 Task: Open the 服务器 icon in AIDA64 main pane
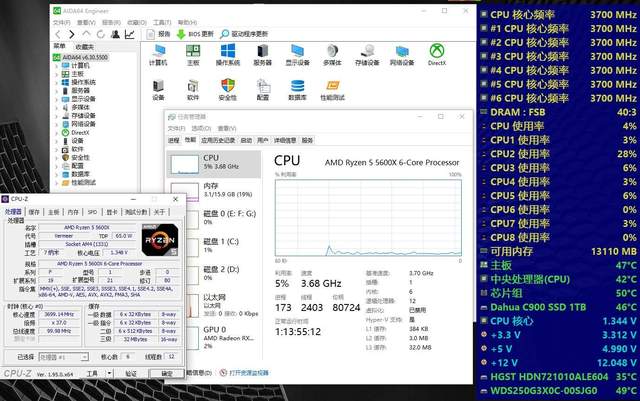pos(262,55)
